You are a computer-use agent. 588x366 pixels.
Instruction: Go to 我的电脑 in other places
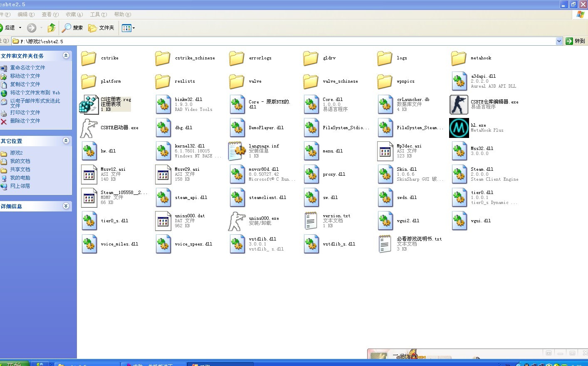20,178
